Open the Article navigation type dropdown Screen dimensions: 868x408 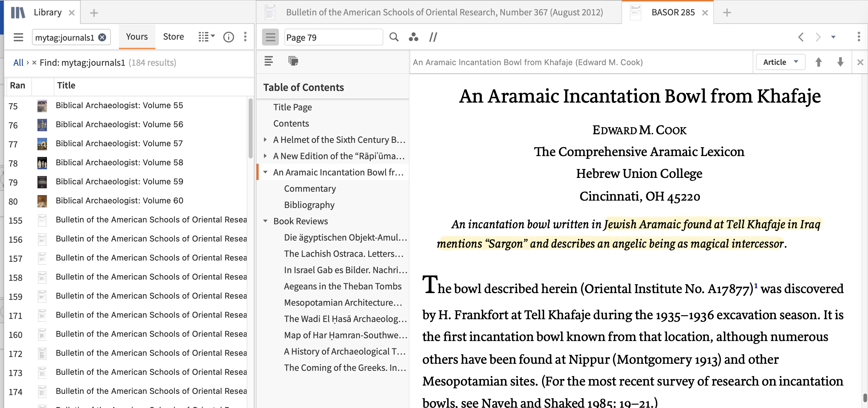(x=780, y=62)
